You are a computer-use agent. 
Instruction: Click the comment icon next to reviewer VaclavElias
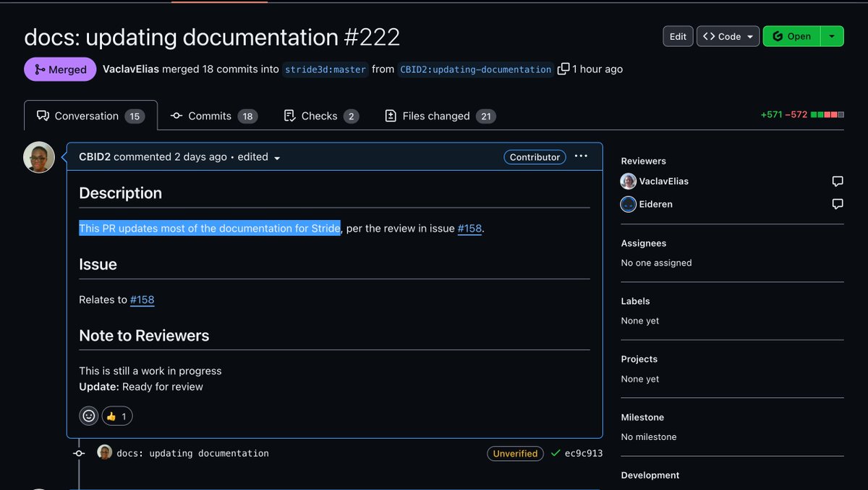837,181
